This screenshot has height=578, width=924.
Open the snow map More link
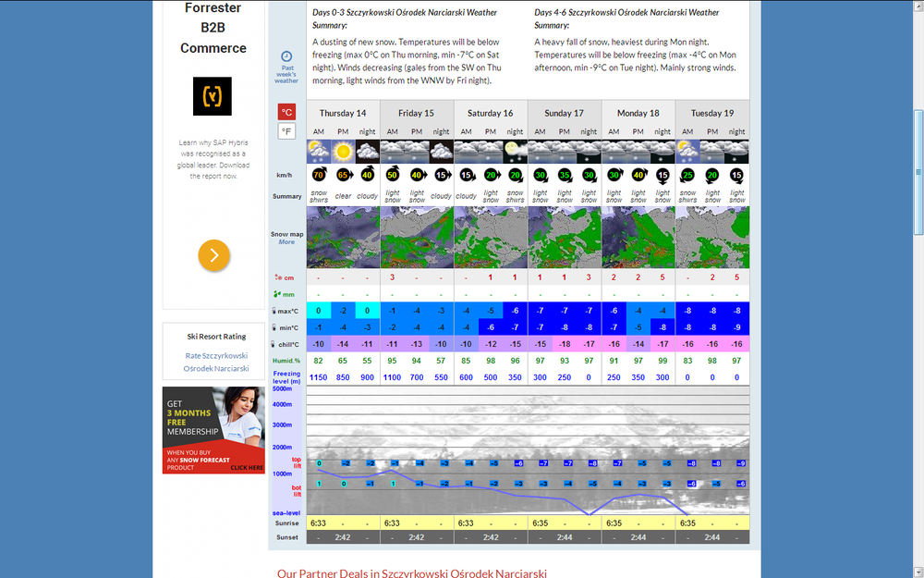tap(287, 241)
